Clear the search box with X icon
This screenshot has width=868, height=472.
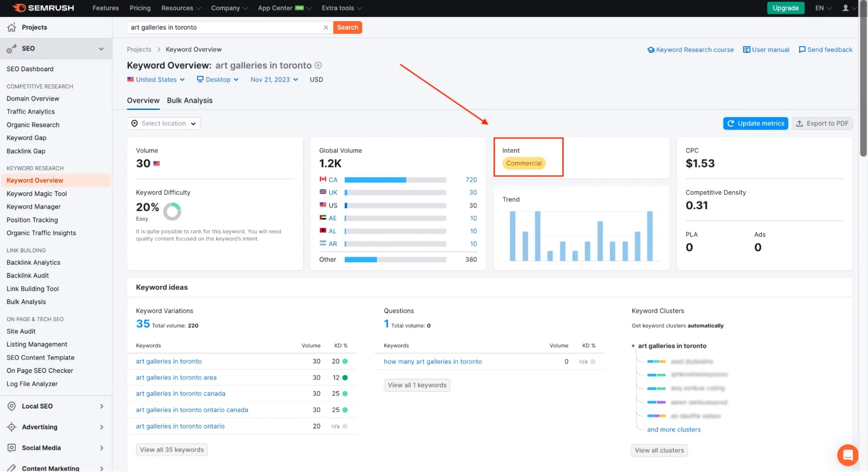click(326, 27)
